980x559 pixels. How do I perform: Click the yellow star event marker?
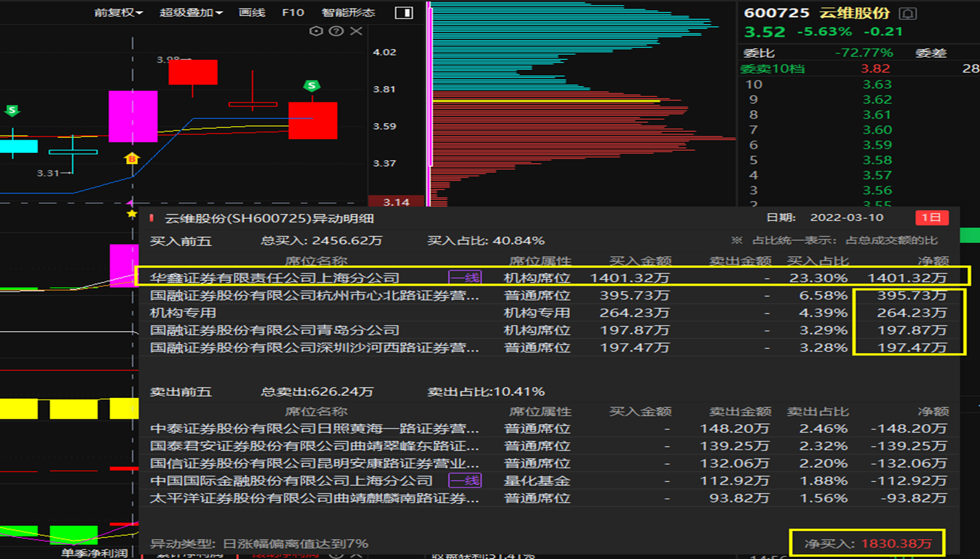tap(132, 214)
